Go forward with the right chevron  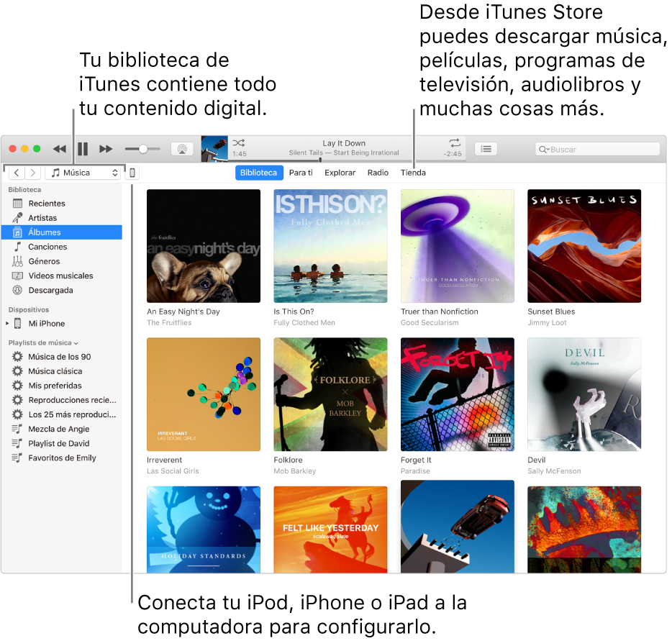[32, 173]
